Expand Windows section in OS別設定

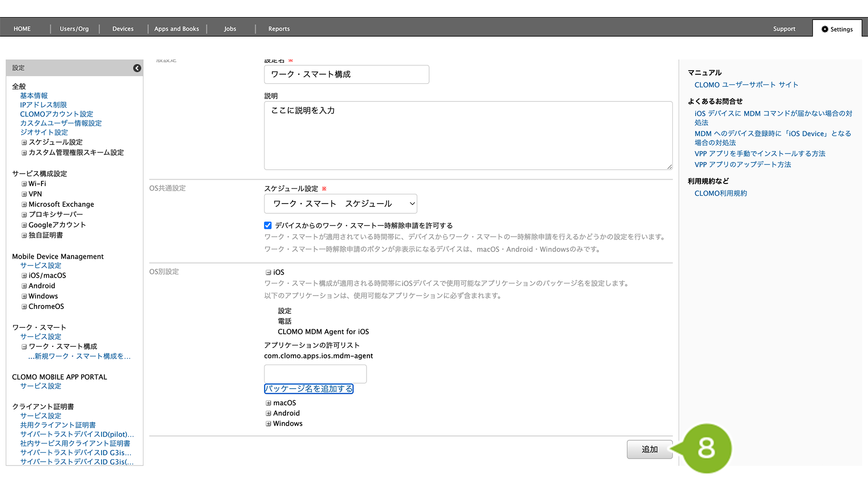pos(268,424)
